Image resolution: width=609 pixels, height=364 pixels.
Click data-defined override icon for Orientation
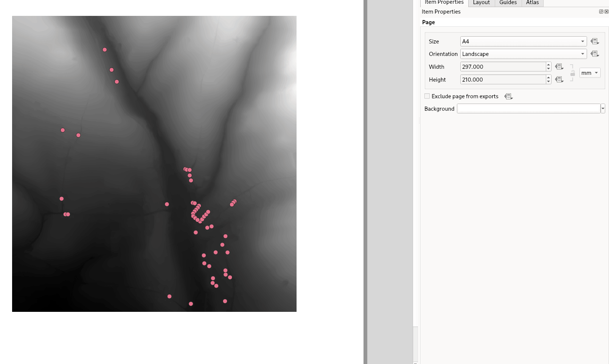click(x=595, y=54)
